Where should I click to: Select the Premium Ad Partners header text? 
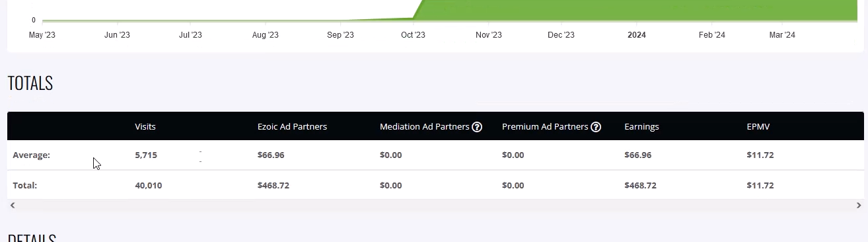pyautogui.click(x=545, y=127)
